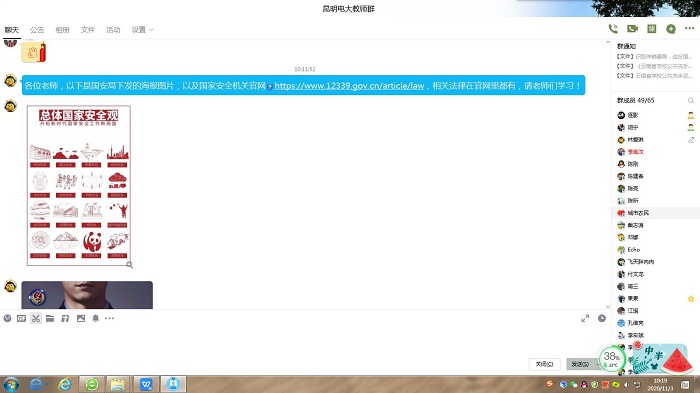
Task: Toggle the bell notification icon in toolbar
Action: [x=96, y=318]
